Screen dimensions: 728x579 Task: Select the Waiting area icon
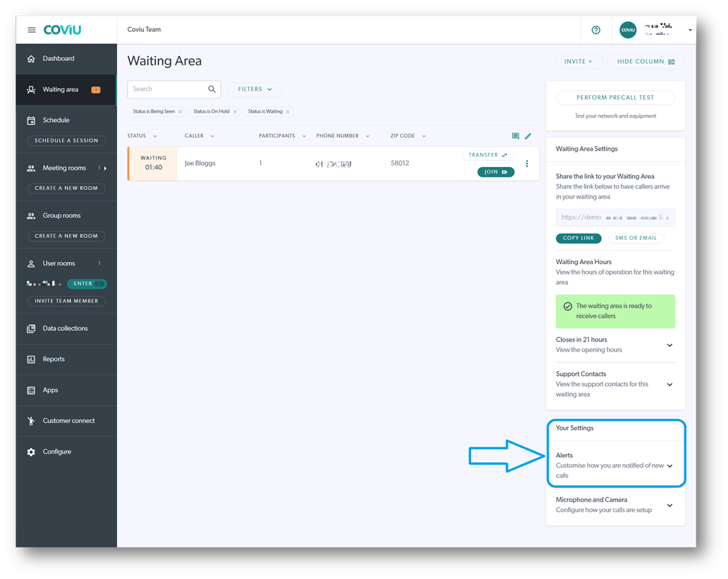tap(30, 88)
